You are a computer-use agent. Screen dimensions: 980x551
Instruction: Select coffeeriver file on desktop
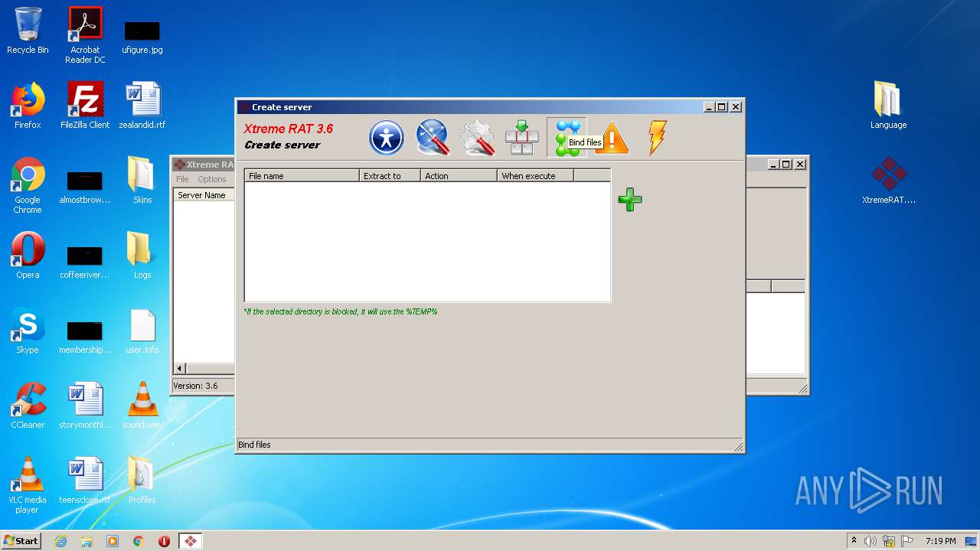click(x=85, y=263)
